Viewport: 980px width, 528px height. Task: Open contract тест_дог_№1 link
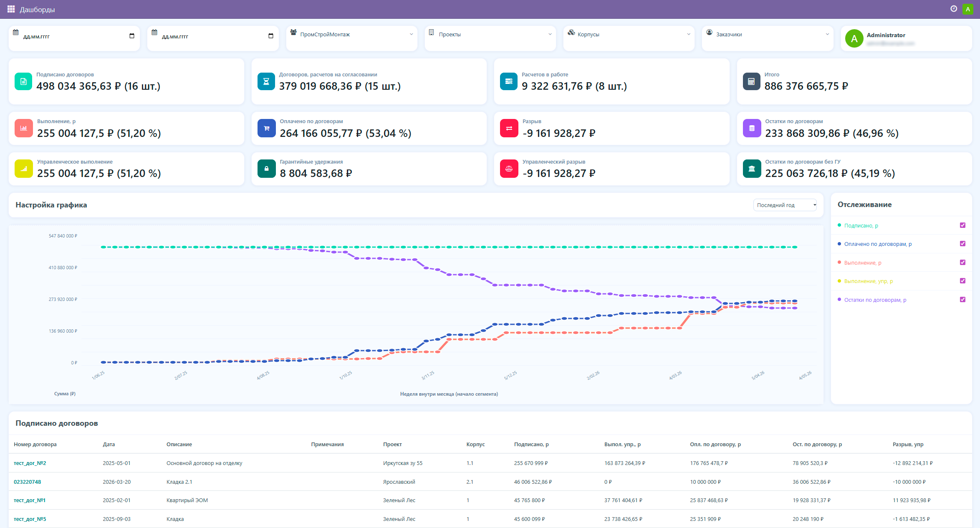30,500
